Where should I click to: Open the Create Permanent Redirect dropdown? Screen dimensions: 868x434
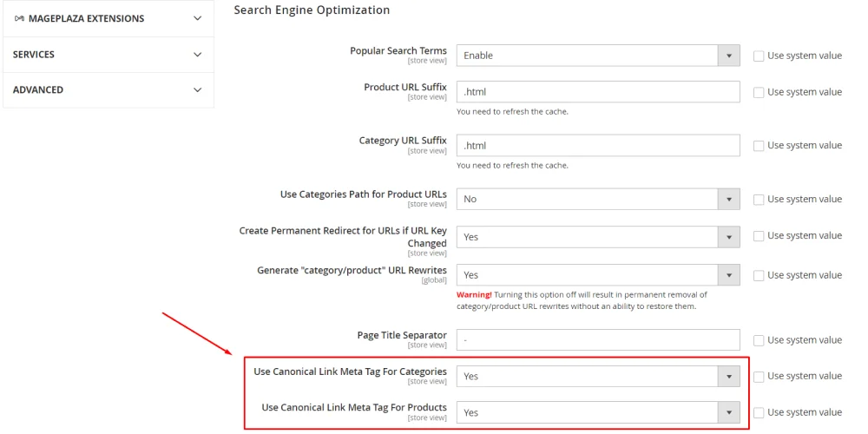(x=598, y=237)
